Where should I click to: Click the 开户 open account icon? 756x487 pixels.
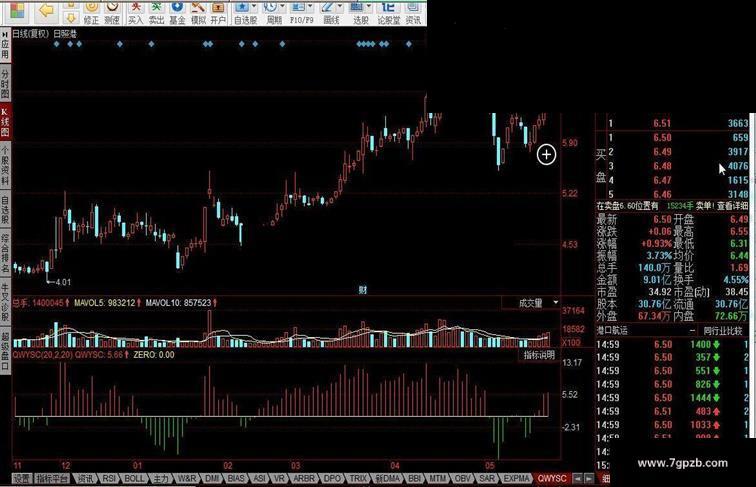(x=218, y=13)
